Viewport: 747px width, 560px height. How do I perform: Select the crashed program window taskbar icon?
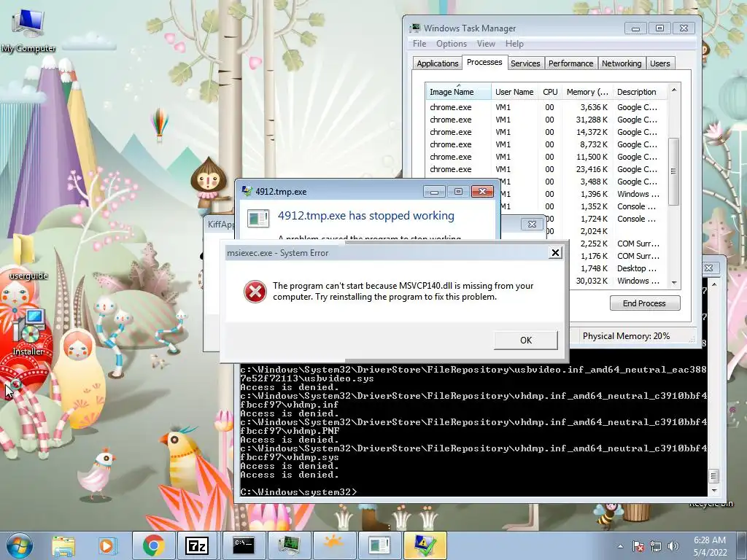(x=379, y=545)
